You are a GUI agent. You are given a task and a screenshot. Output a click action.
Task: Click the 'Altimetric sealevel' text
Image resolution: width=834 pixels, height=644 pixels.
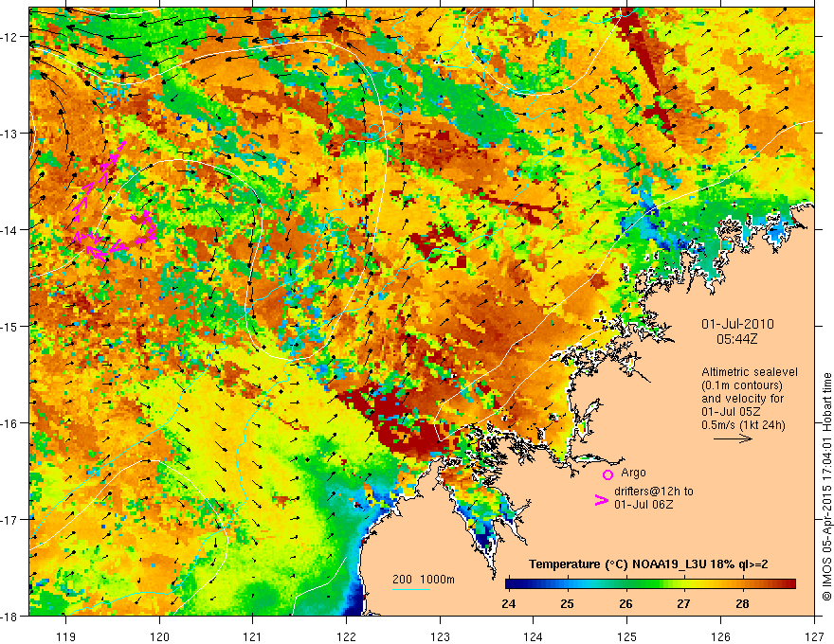coord(750,372)
